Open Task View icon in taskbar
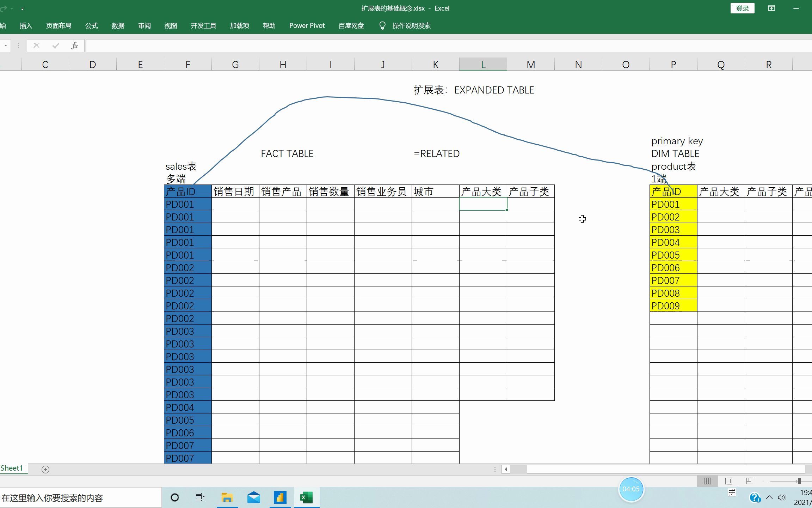The width and height of the screenshot is (812, 508). (x=200, y=498)
